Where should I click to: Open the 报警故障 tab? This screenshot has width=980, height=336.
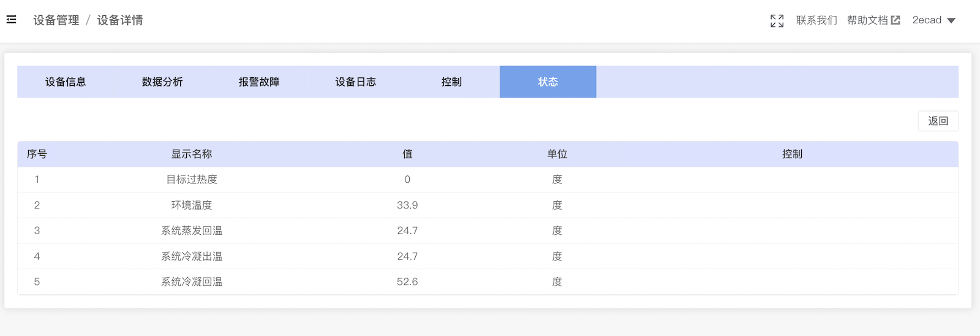[x=259, y=82]
